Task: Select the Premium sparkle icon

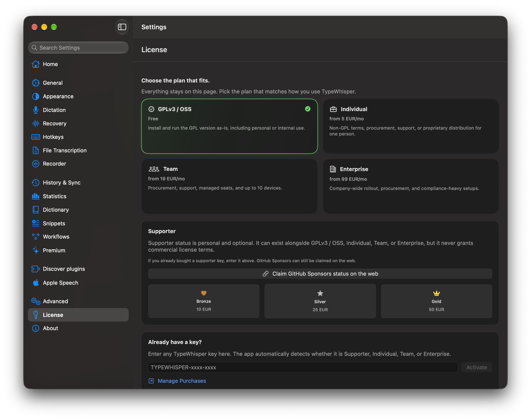Action: (36, 250)
